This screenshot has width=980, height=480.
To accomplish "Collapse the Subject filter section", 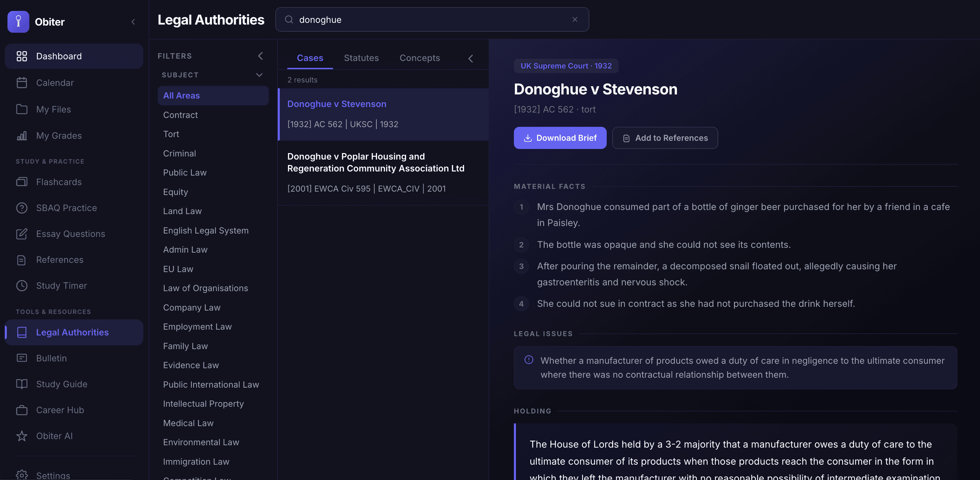I will (259, 75).
